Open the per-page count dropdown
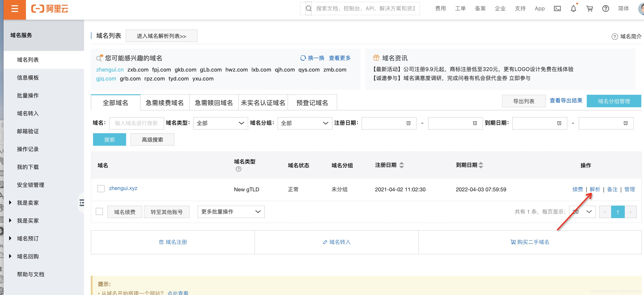This screenshot has height=295, width=644. tap(582, 212)
